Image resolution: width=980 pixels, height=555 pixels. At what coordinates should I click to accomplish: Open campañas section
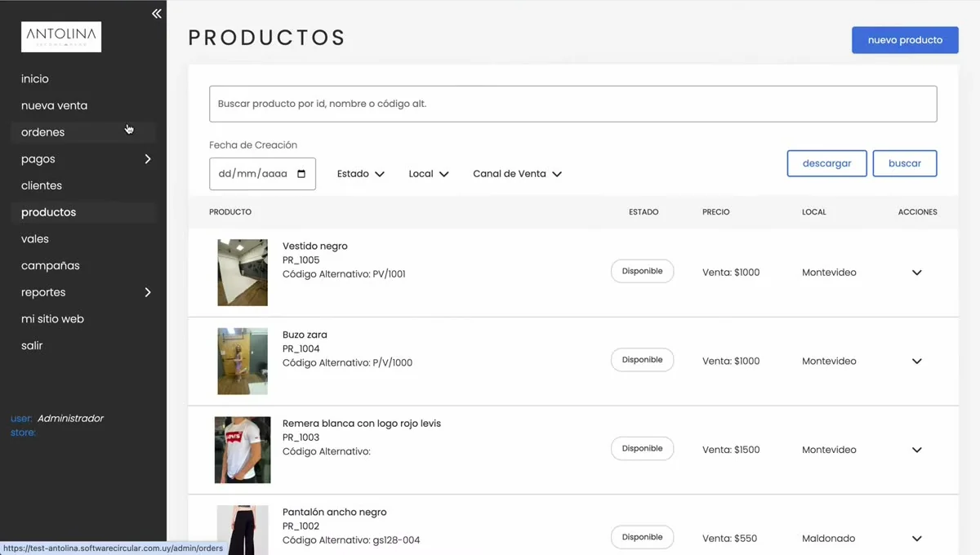(51, 265)
